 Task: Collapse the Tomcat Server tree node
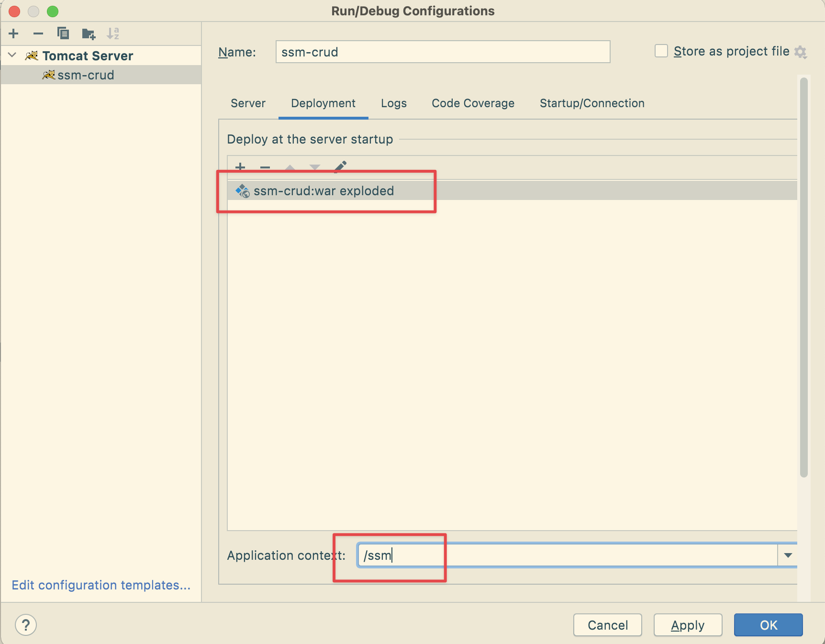[x=12, y=56]
